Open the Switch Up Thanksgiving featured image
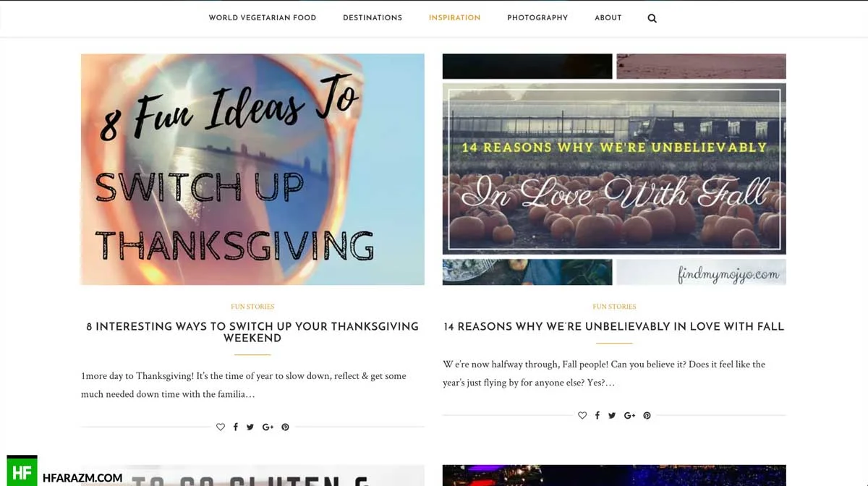 [x=252, y=169]
